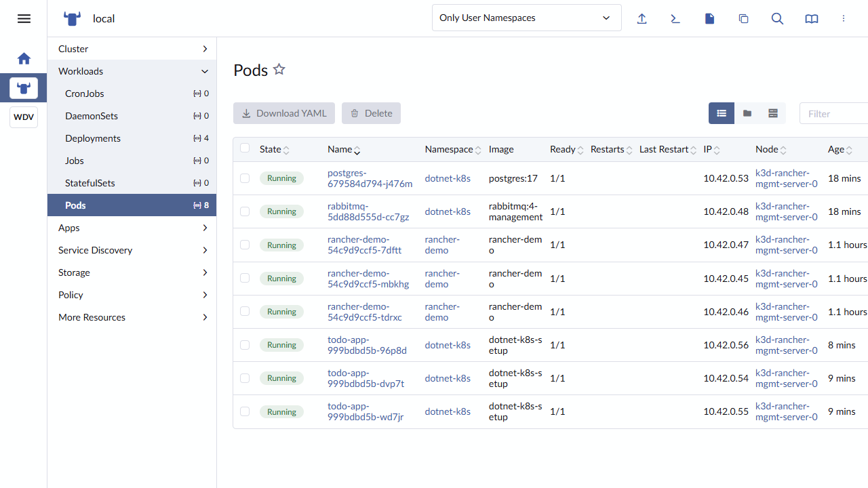Go to the Home icon in sidebar
This screenshot has width=868, height=488.
tap(24, 59)
